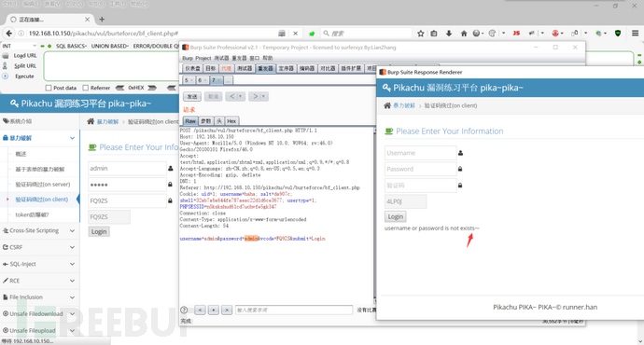This screenshot has height=345, width=644.
Task: Enable the Referrer checkbox
Action: pyautogui.click(x=86, y=88)
